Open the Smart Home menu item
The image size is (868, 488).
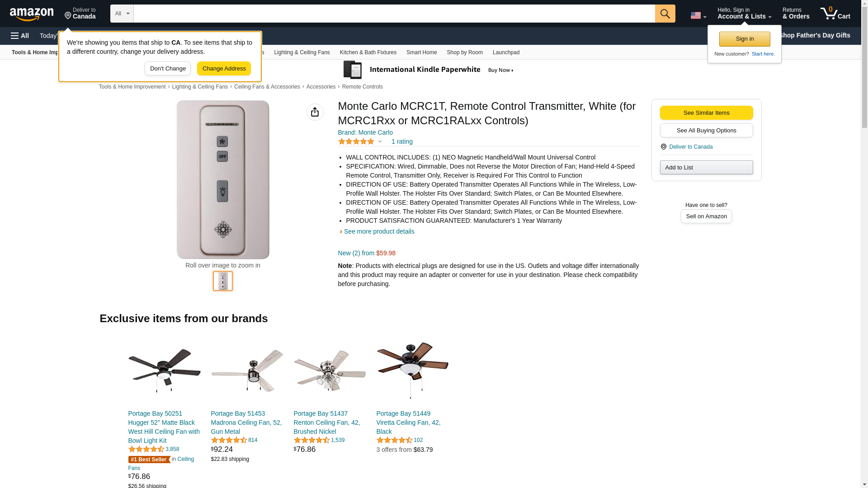[x=421, y=52]
